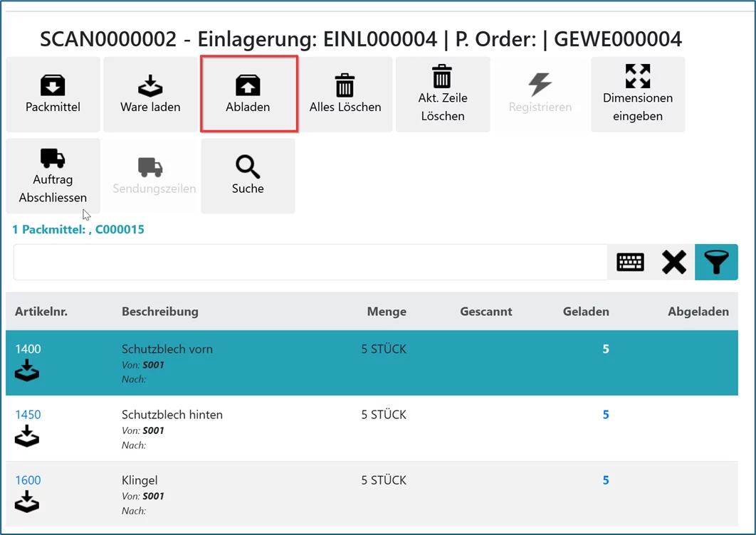
Task: Click the load icon under article 1400
Action: tap(27, 370)
